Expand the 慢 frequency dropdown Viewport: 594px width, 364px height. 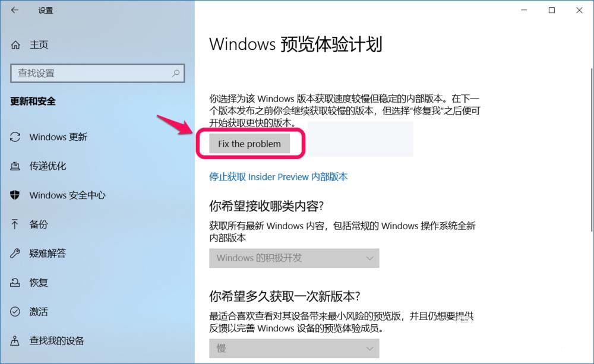click(294, 348)
